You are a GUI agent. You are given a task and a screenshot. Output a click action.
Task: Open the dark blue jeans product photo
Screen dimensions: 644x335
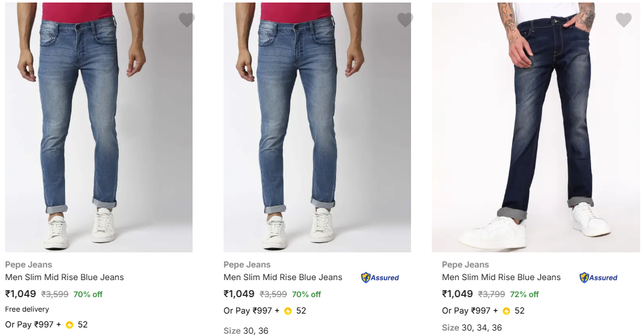(x=535, y=127)
